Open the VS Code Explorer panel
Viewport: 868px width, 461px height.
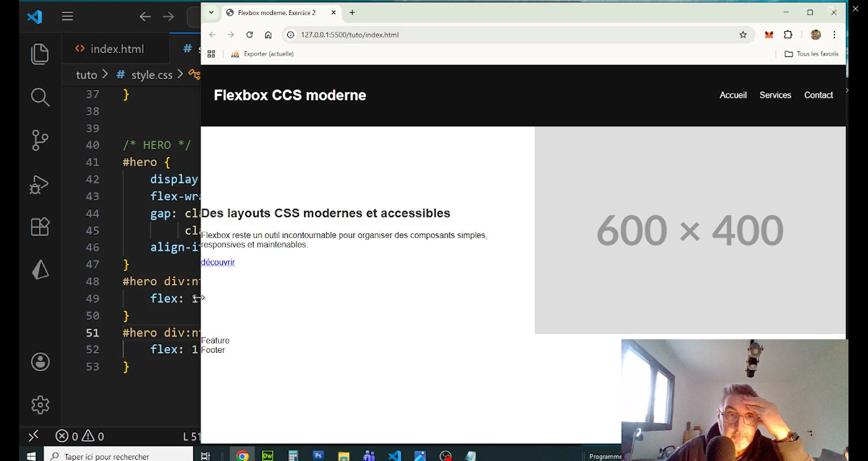point(40,54)
